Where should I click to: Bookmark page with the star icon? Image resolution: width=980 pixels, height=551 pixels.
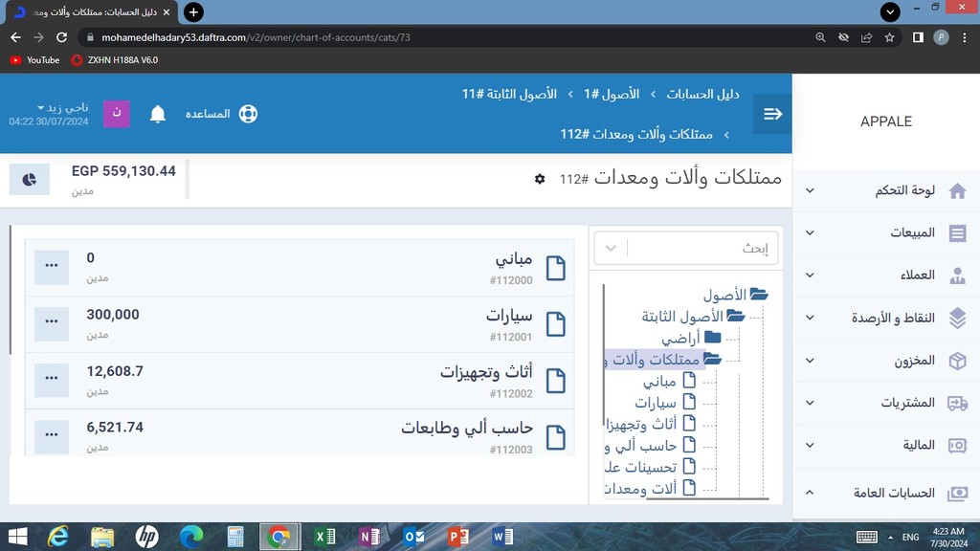(x=889, y=37)
